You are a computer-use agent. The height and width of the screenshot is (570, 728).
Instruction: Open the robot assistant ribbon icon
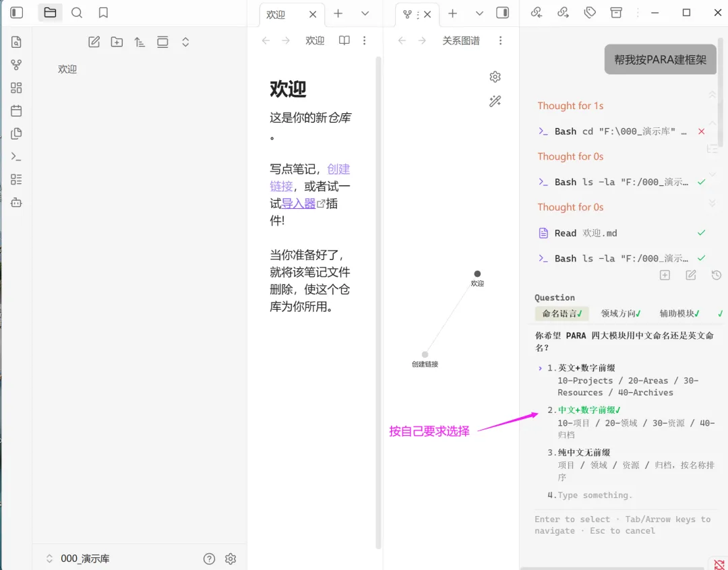coord(16,202)
